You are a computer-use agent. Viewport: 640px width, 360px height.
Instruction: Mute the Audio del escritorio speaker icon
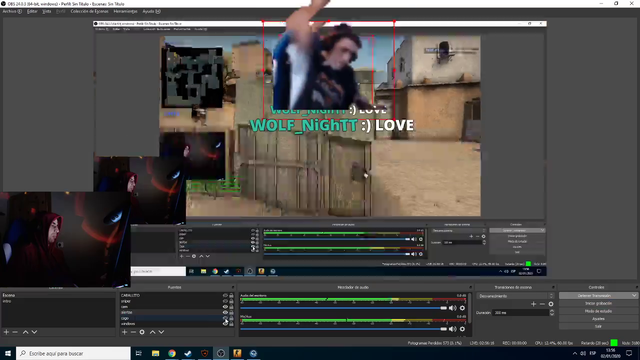click(453, 308)
